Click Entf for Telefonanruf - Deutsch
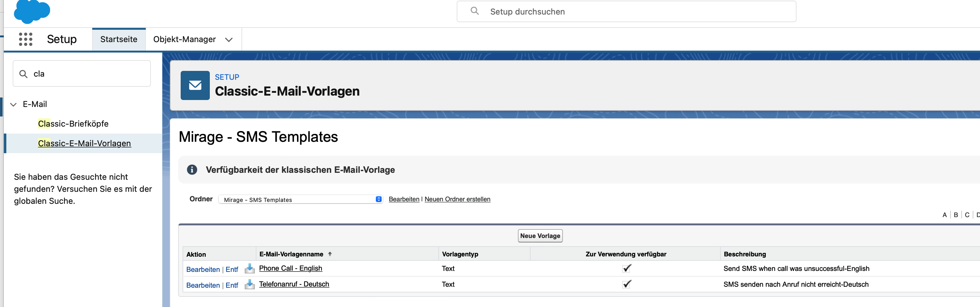Viewport: 980px width, 307px height. click(232, 285)
